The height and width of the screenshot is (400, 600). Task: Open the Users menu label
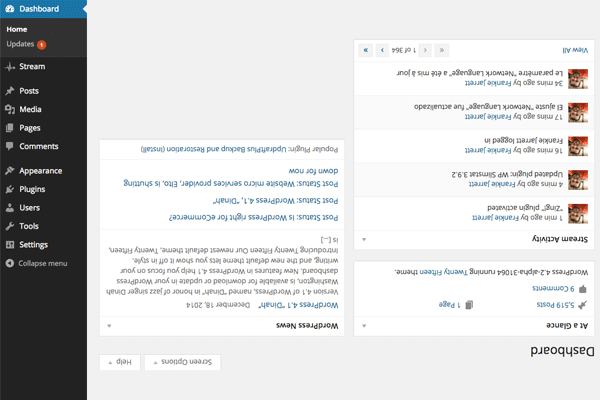pos(29,207)
